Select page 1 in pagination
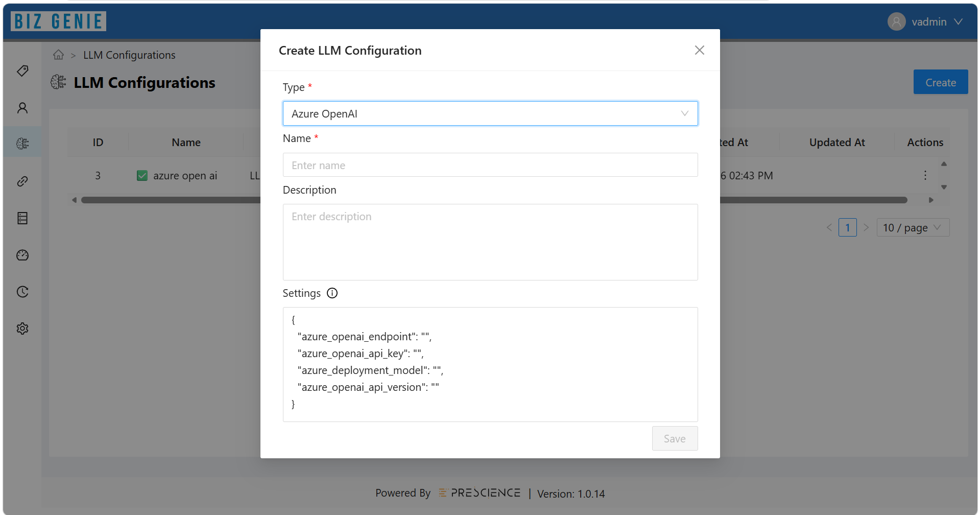980x515 pixels. coord(848,227)
